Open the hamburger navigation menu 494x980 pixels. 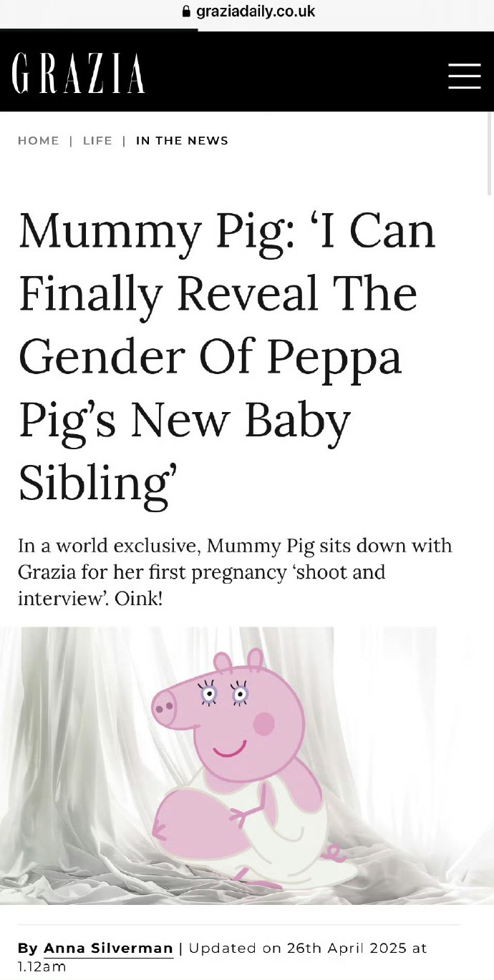coord(464,76)
